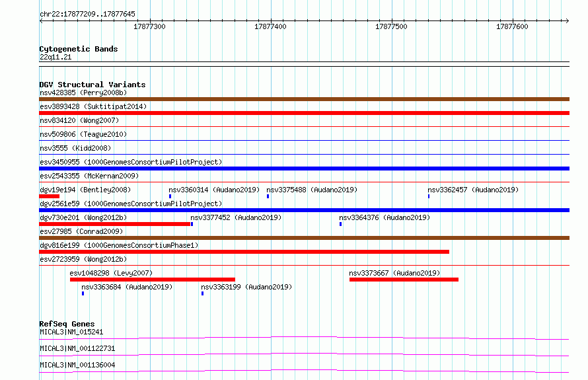588x380 pixels.
Task: Click the Cytogenetic Bands track heading
Action: tap(79, 49)
